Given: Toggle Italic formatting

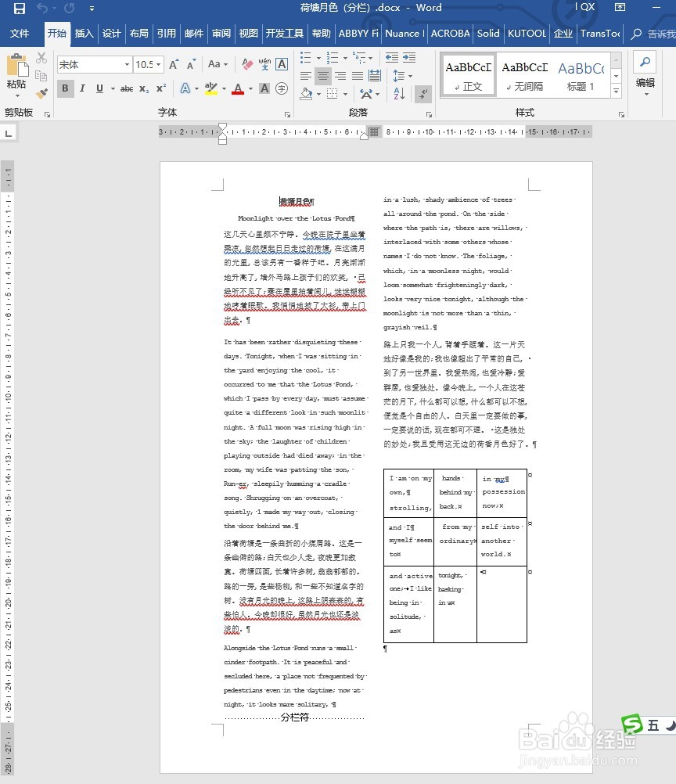Looking at the screenshot, I should tap(82, 88).
